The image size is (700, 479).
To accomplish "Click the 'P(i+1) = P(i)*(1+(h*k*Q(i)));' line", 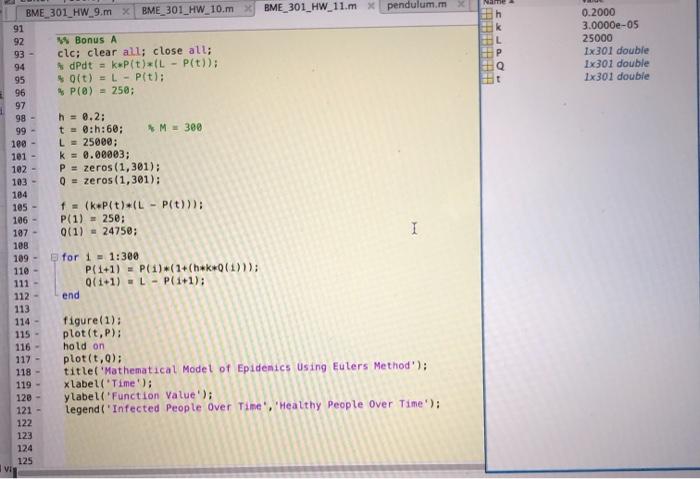I will click(x=172, y=268).
